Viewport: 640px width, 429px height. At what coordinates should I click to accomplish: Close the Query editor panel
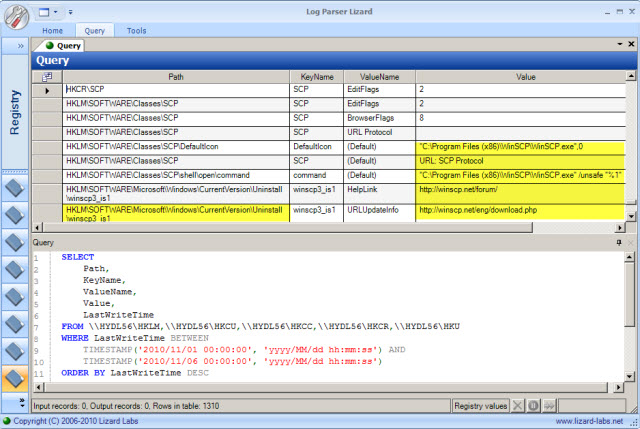631,242
